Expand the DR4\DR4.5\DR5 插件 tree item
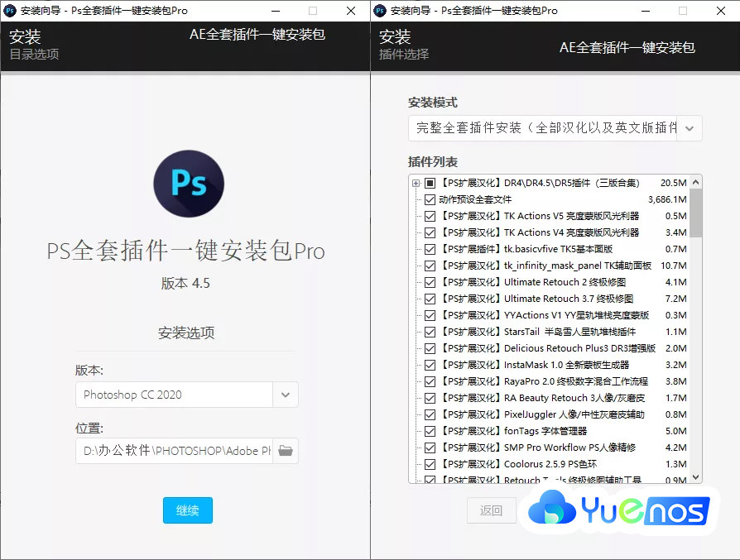The height and width of the screenshot is (560, 740). click(x=417, y=183)
